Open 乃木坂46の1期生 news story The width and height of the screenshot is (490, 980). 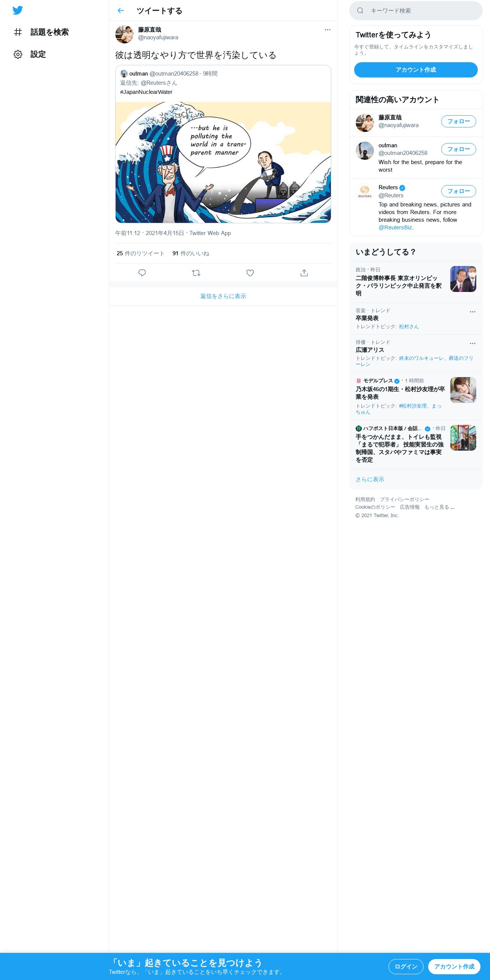tap(400, 393)
